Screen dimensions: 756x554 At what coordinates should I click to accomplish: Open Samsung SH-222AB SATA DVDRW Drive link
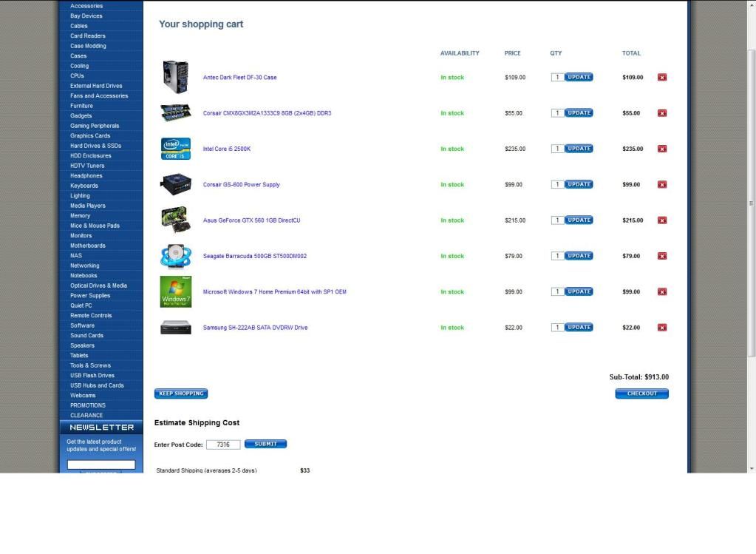(x=255, y=327)
